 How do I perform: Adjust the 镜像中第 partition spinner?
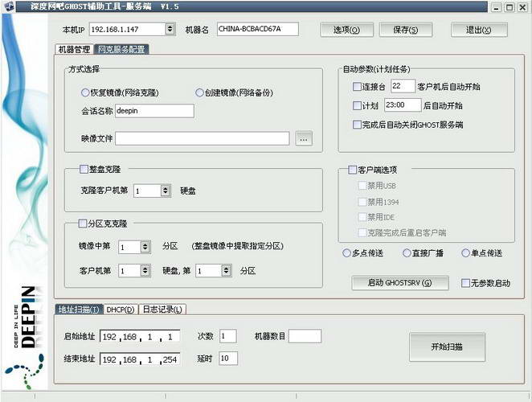tap(145, 247)
